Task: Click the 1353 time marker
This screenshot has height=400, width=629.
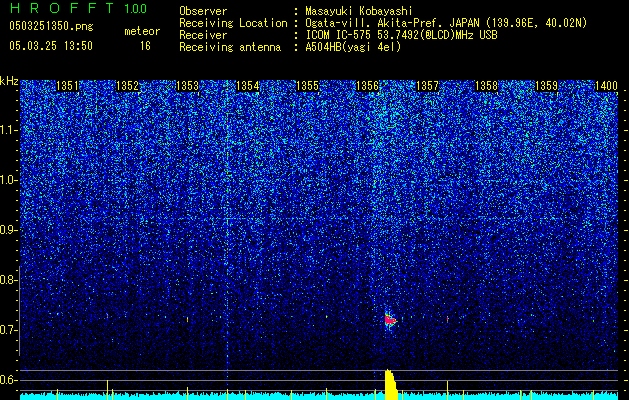Action: click(x=188, y=86)
